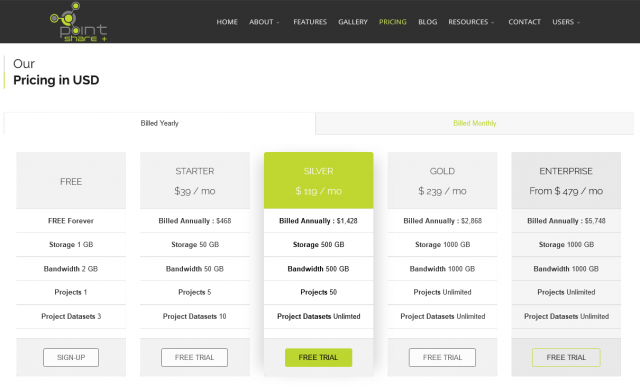Click Silver 'Project Datasets Unlimted' row
The image size is (640, 388).
point(318,316)
